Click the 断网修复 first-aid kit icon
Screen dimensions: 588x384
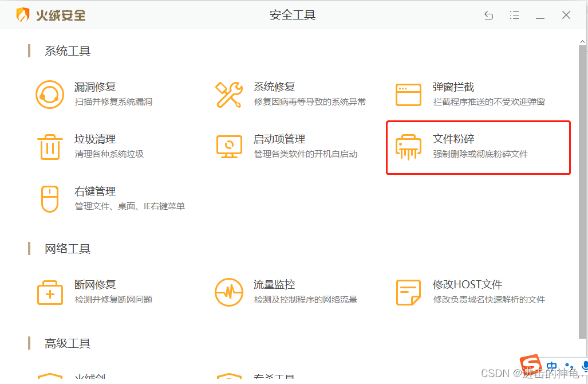[x=50, y=292]
